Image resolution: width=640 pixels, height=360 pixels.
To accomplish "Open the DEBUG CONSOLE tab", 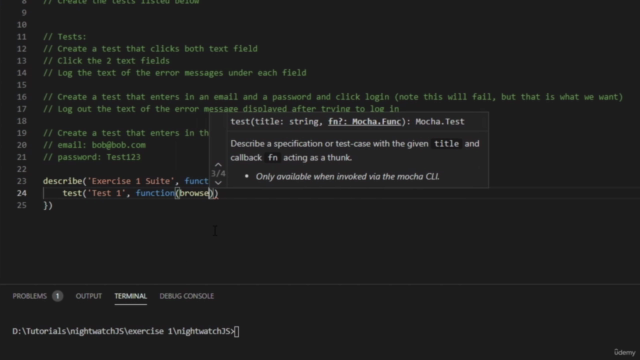I will click(x=187, y=296).
